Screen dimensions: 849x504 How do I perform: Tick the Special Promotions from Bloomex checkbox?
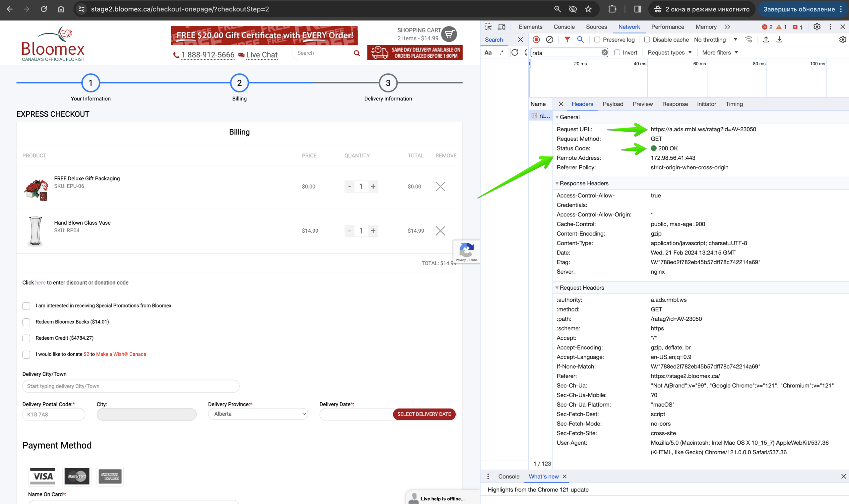[26, 306]
